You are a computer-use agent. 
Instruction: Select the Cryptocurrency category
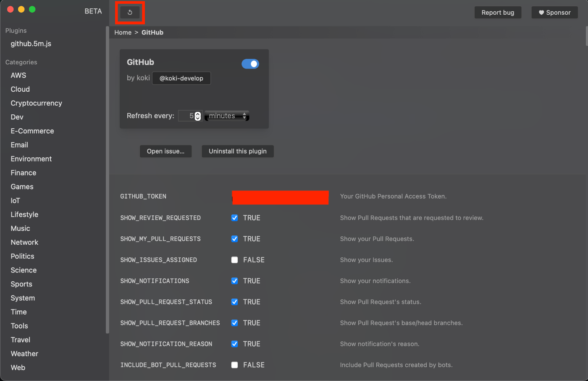tap(37, 103)
